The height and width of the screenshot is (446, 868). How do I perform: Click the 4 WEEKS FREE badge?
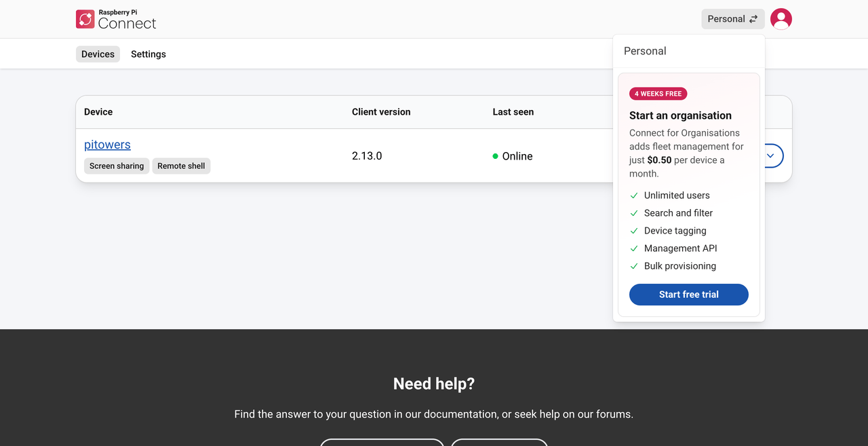658,94
